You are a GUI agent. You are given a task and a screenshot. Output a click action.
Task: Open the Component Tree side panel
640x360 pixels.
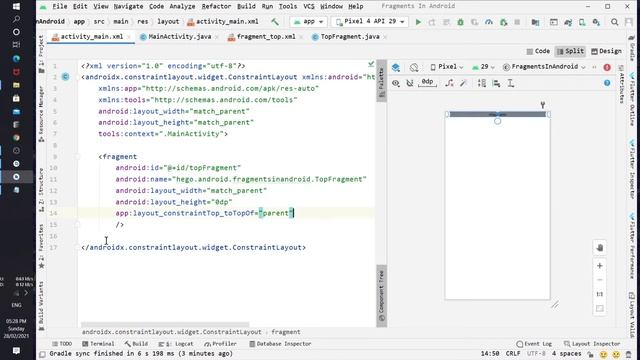click(x=381, y=296)
